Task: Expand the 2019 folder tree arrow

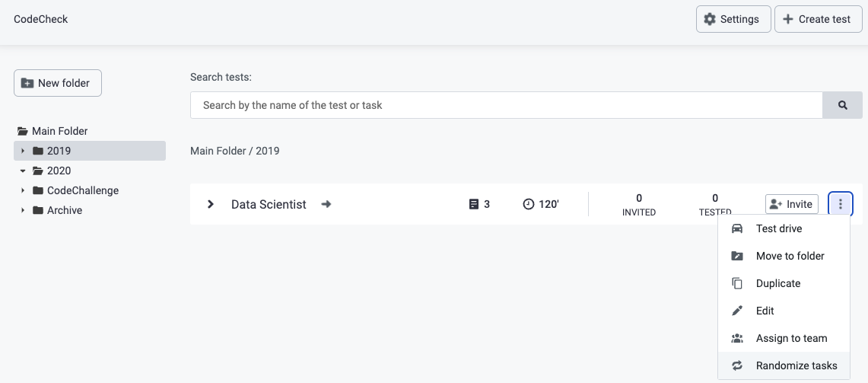Action: (23, 151)
